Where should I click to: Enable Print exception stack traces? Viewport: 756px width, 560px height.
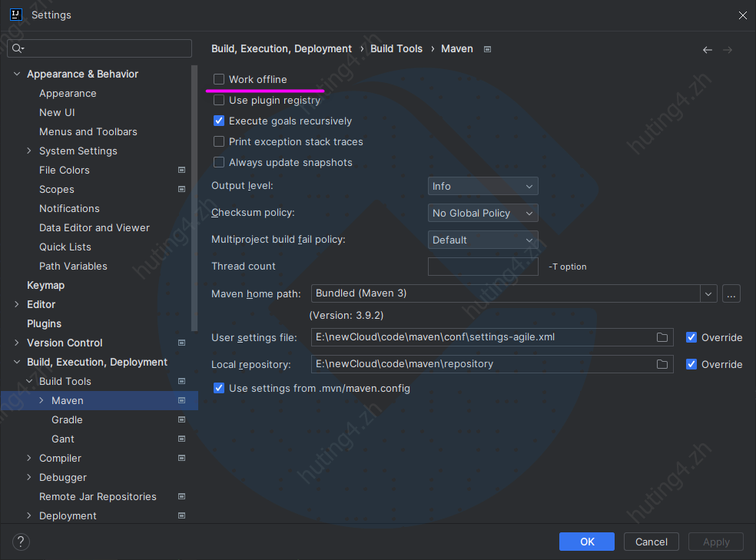[x=219, y=141]
